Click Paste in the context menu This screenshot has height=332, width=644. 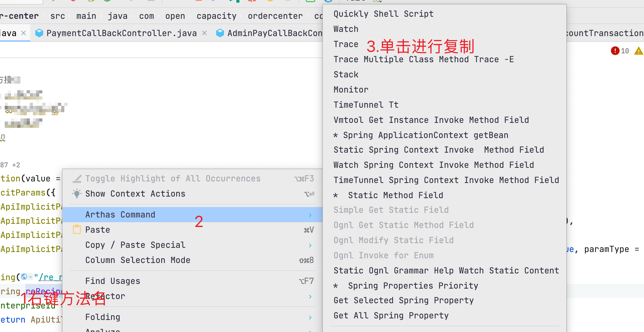[x=193, y=230]
